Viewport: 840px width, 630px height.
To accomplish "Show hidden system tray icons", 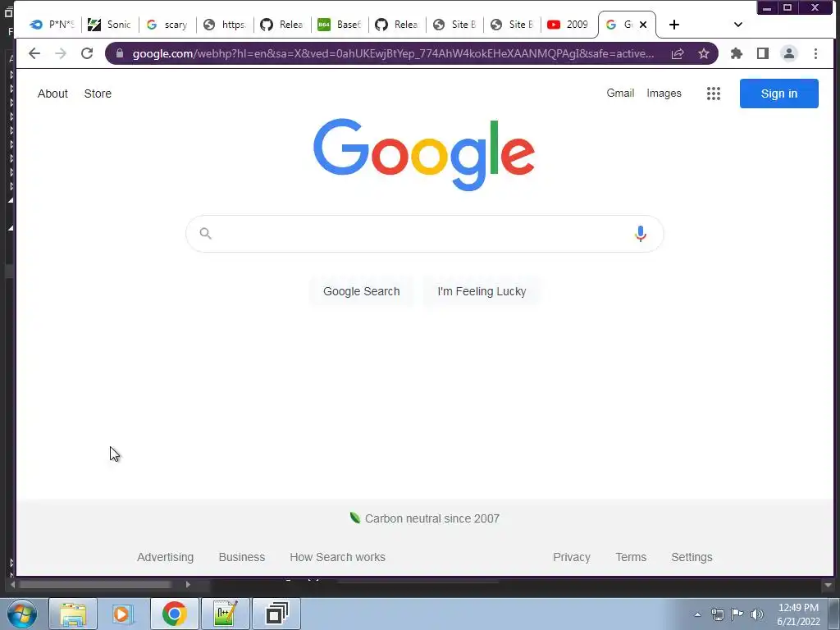I will click(697, 614).
